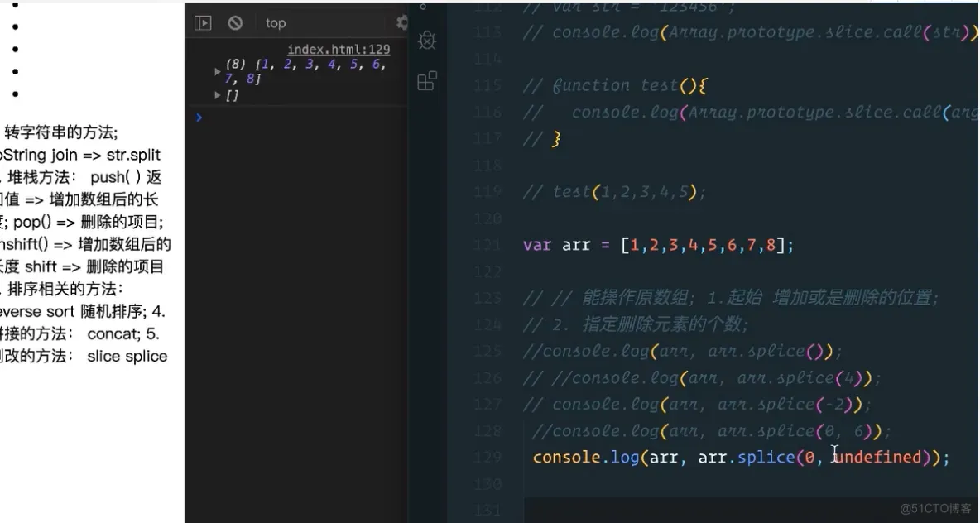
Task: Click 'verse sort 随机排序' text in page
Action: tap(74, 311)
